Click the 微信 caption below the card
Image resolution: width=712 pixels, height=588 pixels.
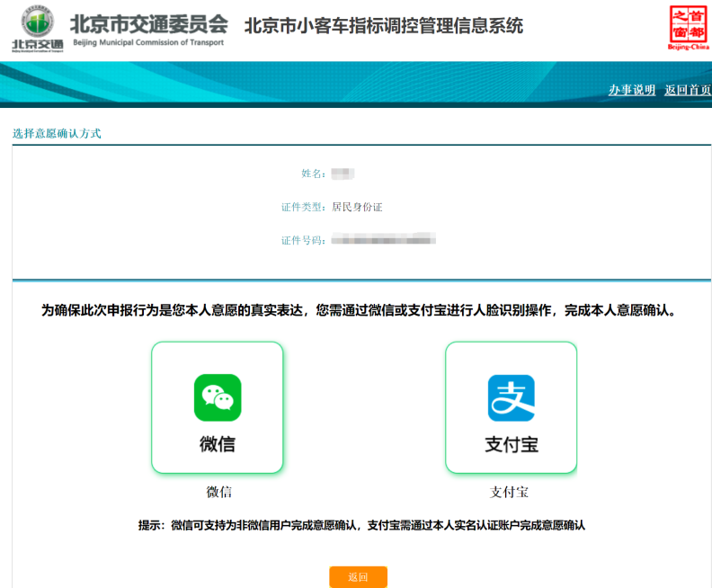click(x=218, y=492)
